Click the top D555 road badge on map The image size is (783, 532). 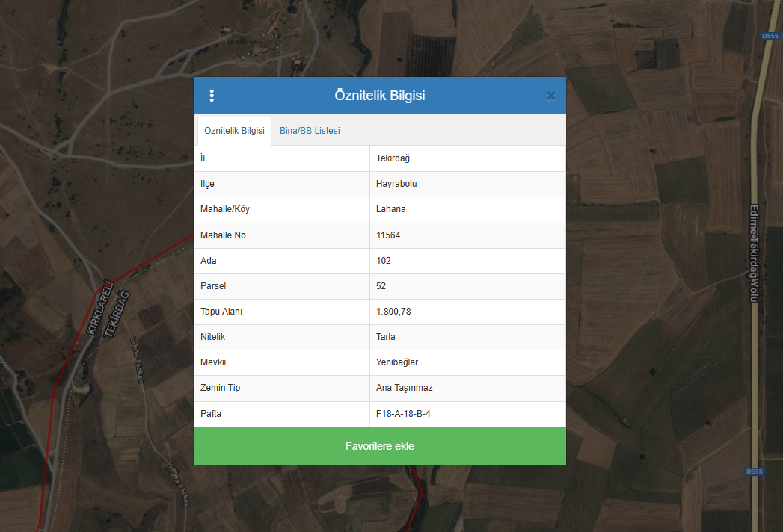pos(770,36)
